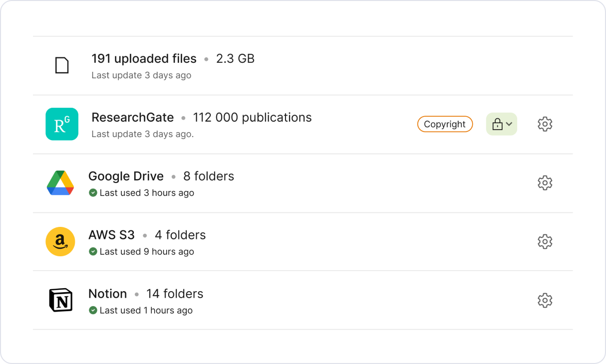The height and width of the screenshot is (364, 606).
Task: Select the Google Drive source name
Action: 126,177
